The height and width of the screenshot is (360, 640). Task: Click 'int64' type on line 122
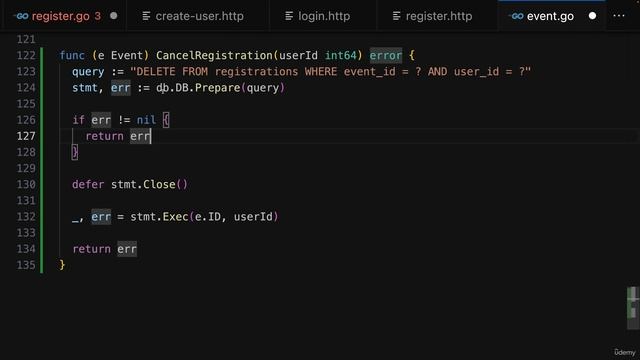(340, 55)
